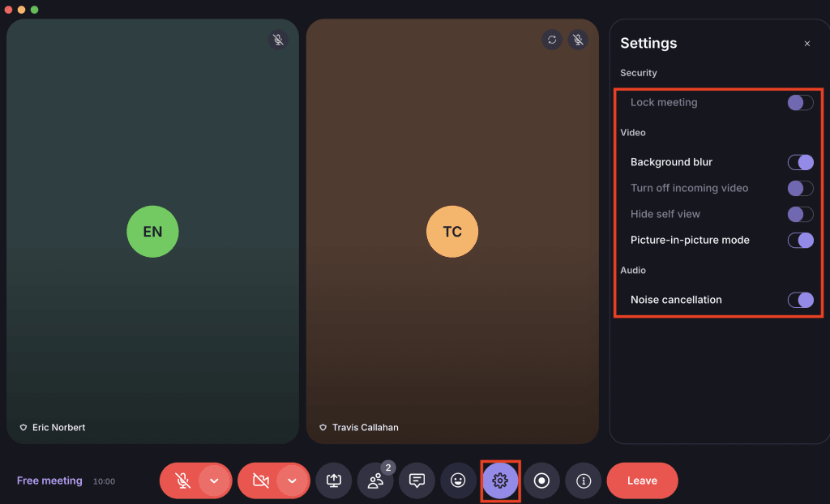Image resolution: width=830 pixels, height=504 pixels.
Task: Leave the meeting
Action: tap(642, 481)
